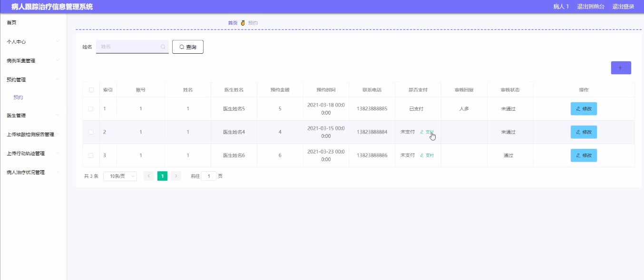Click phone number 13823888884

pos(372,132)
